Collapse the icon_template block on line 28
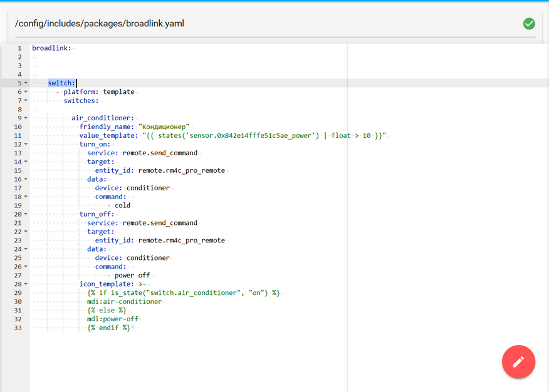Screen dimensions: 549x392 [x=26, y=284]
